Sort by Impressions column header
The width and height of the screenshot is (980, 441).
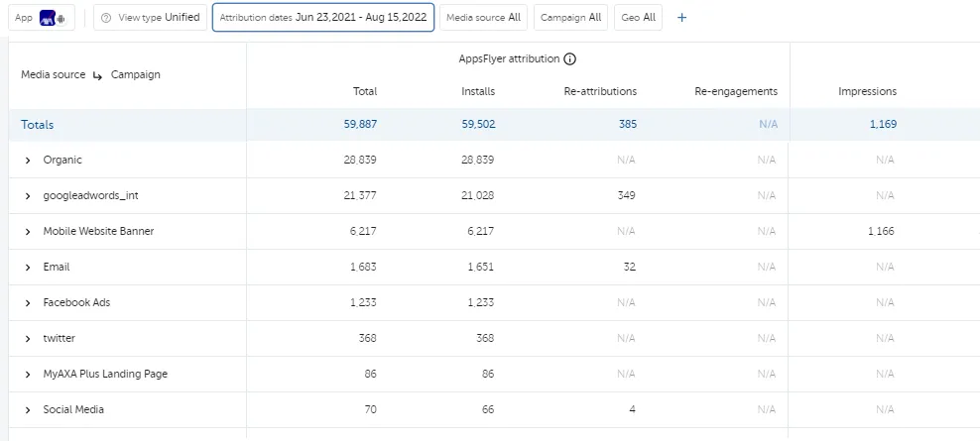[868, 91]
